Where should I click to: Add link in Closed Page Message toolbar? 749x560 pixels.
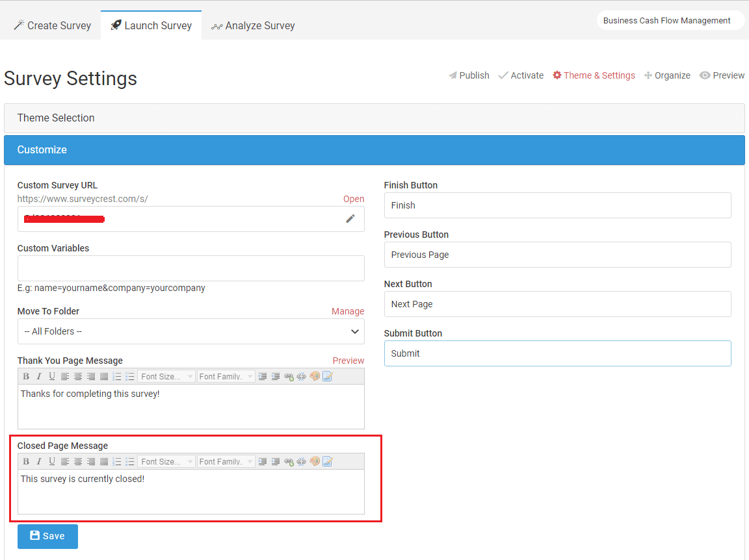coord(289,462)
